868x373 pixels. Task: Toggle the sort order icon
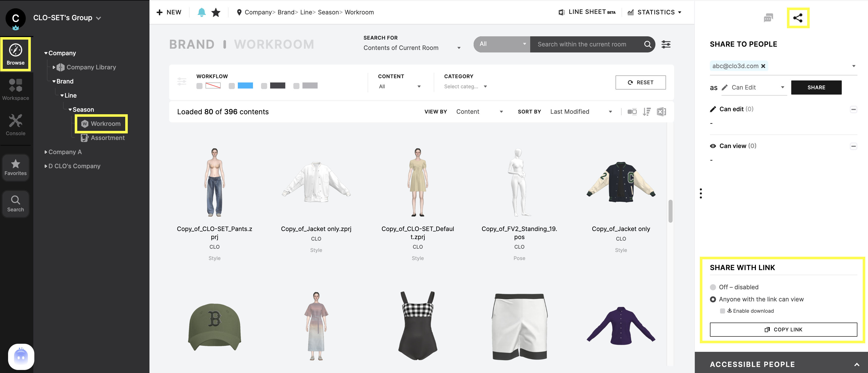click(x=646, y=112)
